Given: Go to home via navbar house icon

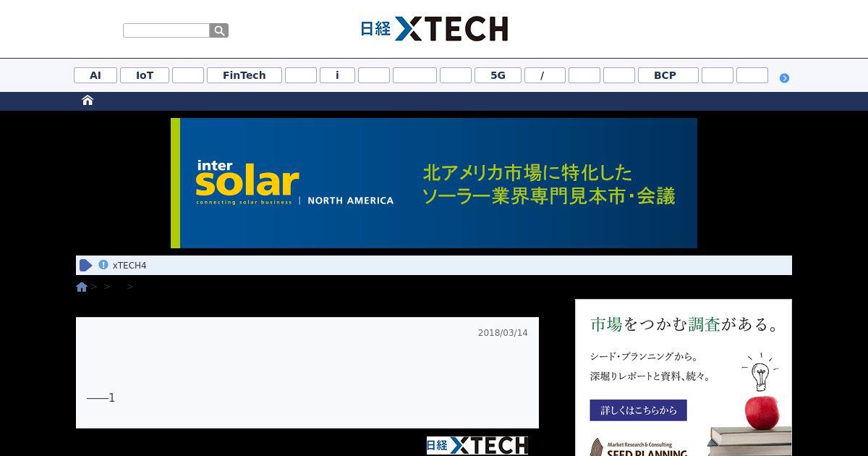Looking at the screenshot, I should coord(88,101).
